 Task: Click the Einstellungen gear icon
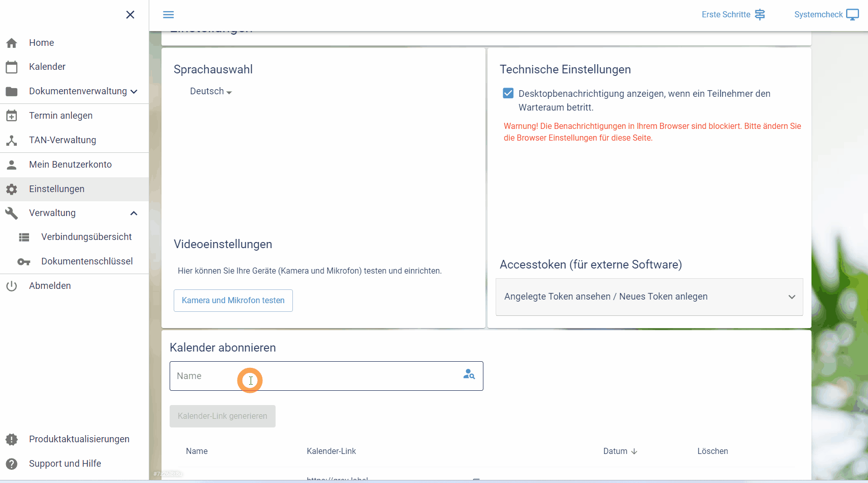click(x=11, y=189)
